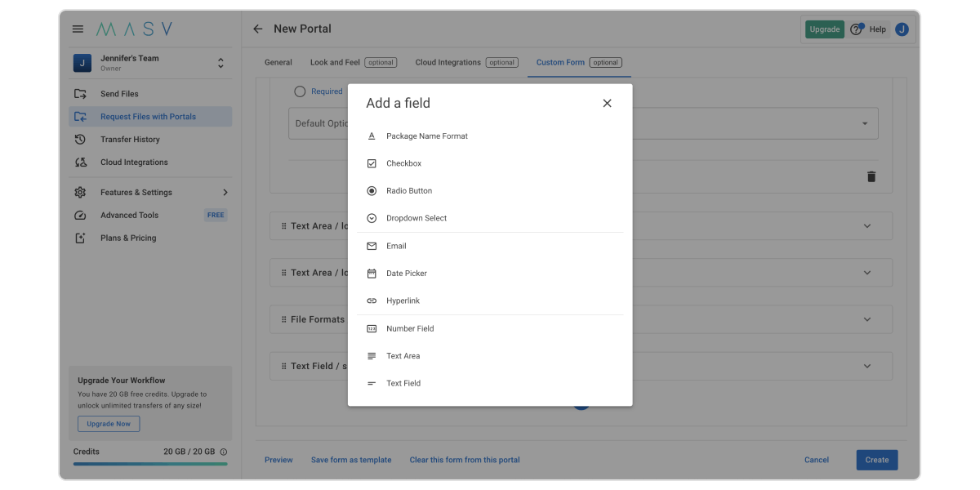The height and width of the screenshot is (490, 980).
Task: Switch to the Look and Feel tab
Action: pos(354,62)
